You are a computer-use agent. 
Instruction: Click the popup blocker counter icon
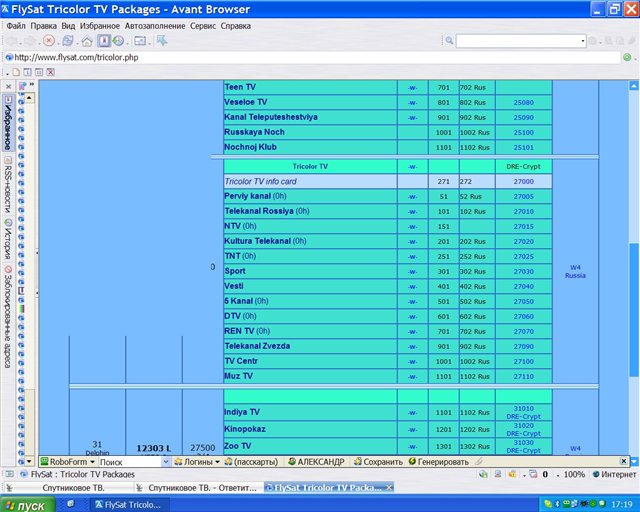533,474
